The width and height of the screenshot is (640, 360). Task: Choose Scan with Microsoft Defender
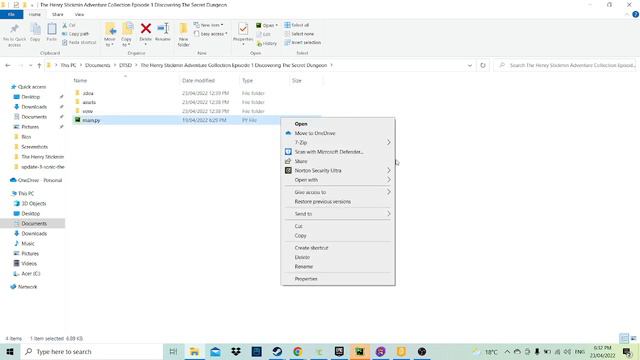[338, 152]
